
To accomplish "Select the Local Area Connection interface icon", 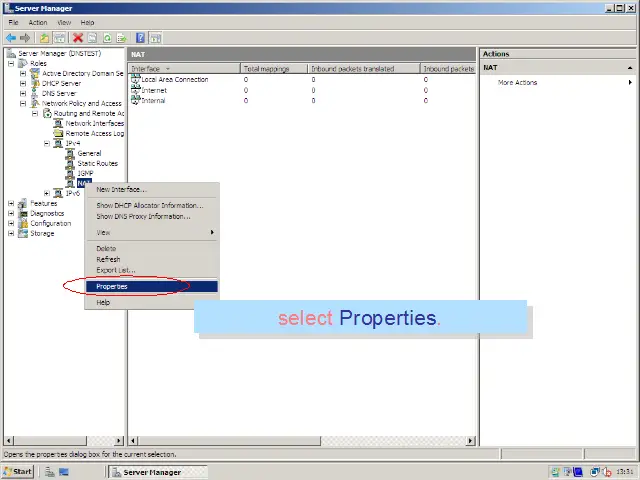I will [x=136, y=79].
